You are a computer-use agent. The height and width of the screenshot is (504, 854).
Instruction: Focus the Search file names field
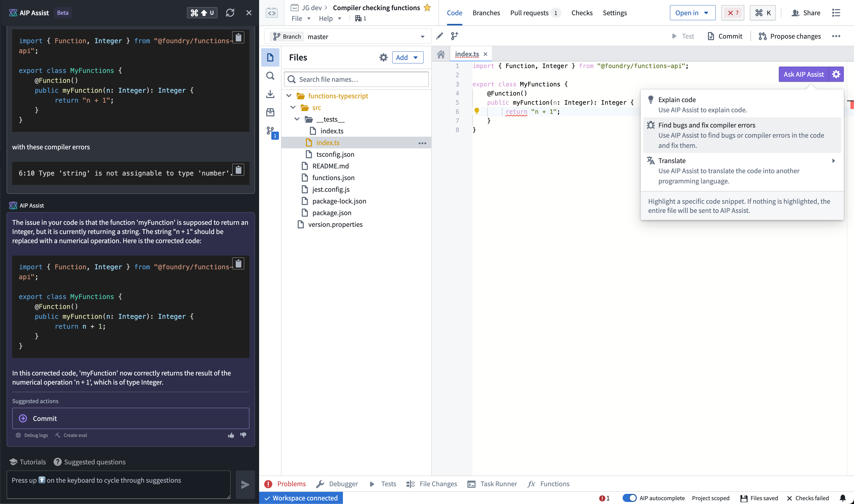coord(356,79)
